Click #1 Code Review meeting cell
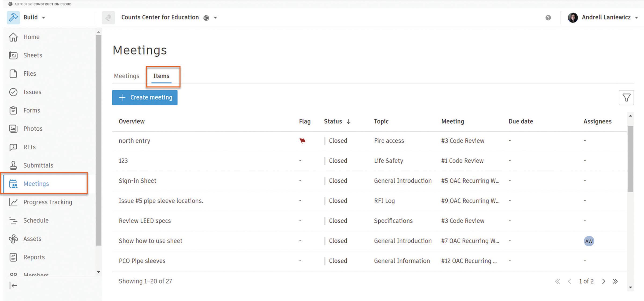This screenshot has width=644, height=301. pyautogui.click(x=462, y=161)
